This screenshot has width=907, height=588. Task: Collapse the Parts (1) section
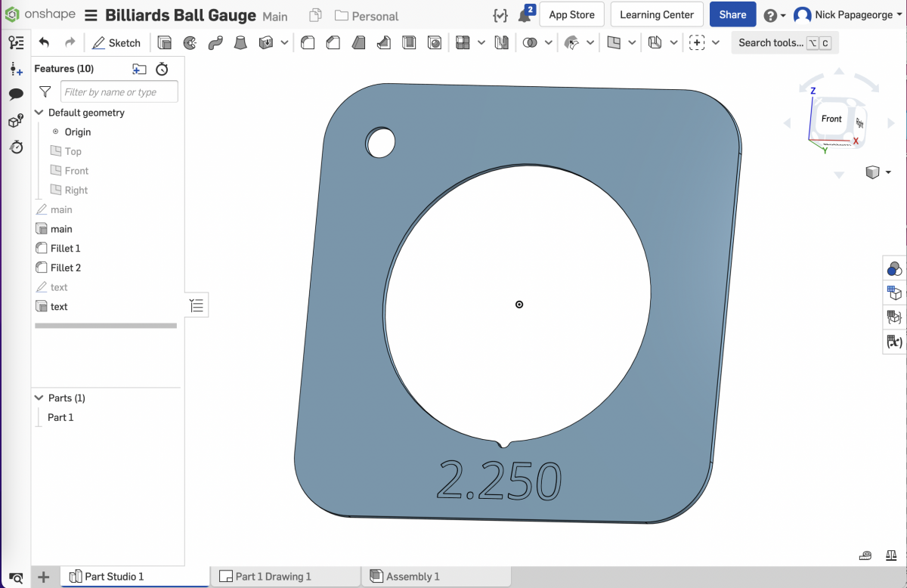click(x=39, y=398)
